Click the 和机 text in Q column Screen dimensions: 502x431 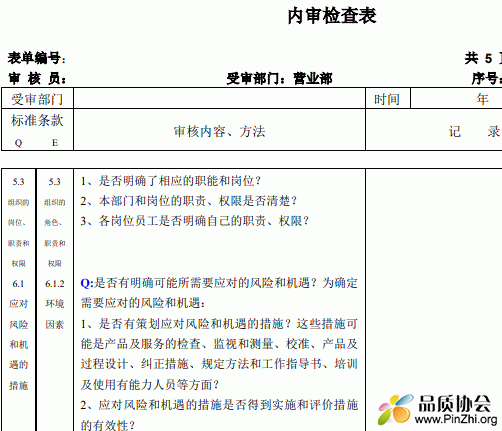tap(18, 344)
